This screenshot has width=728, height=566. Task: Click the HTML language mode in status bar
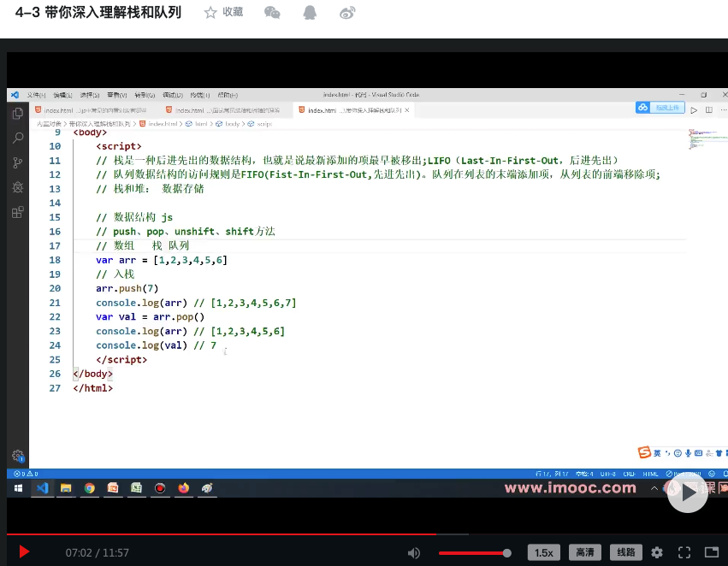(x=650, y=474)
